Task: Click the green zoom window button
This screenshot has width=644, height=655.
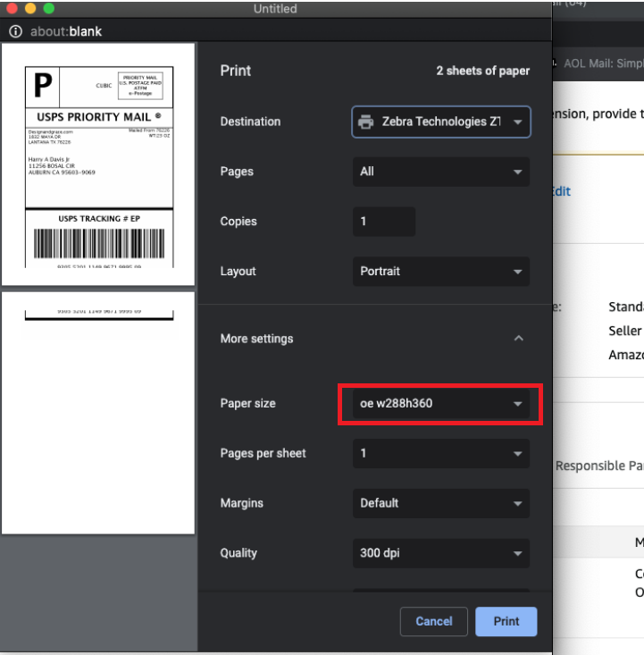Action: pyautogui.click(x=49, y=8)
